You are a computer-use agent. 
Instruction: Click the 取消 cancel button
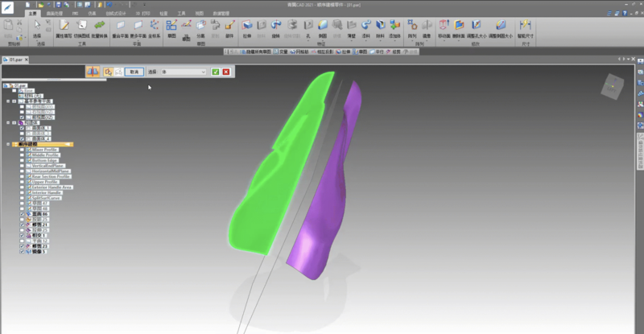134,72
